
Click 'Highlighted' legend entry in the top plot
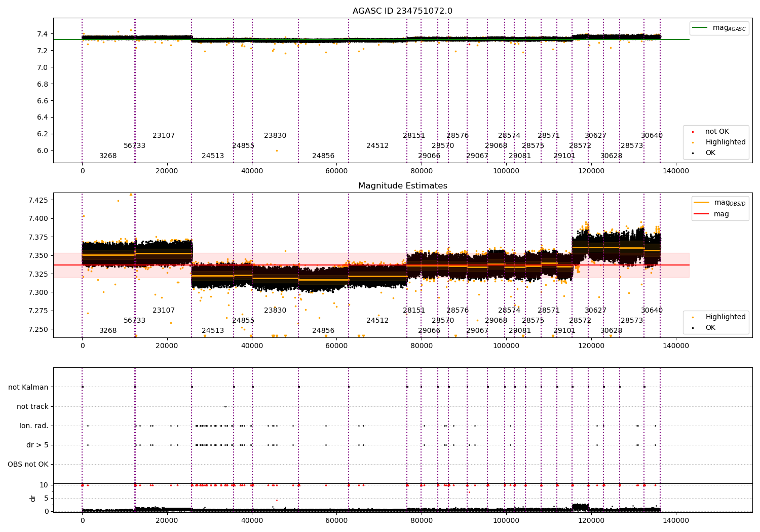719,142
